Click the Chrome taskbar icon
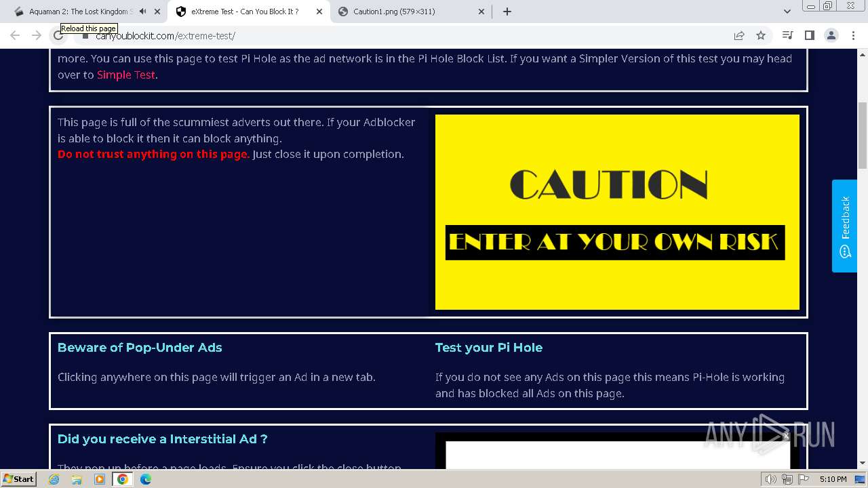868x488 pixels. [x=123, y=479]
